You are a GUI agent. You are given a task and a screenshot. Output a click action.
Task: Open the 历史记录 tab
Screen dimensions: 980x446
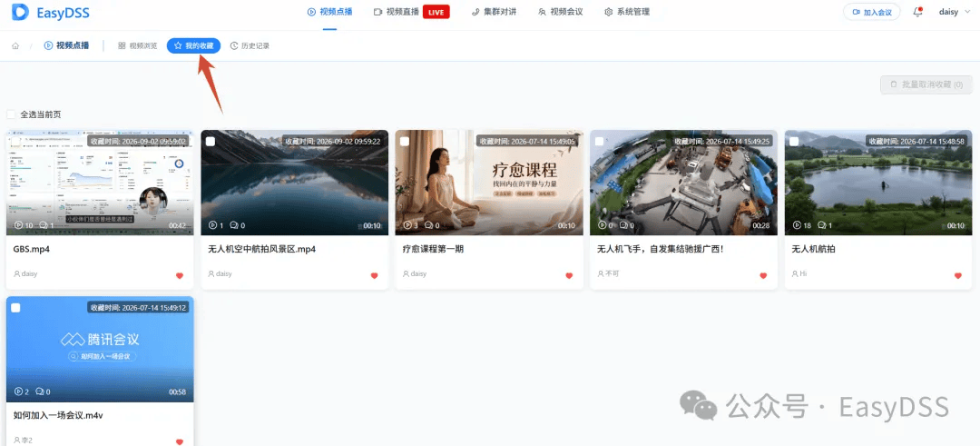(250, 45)
